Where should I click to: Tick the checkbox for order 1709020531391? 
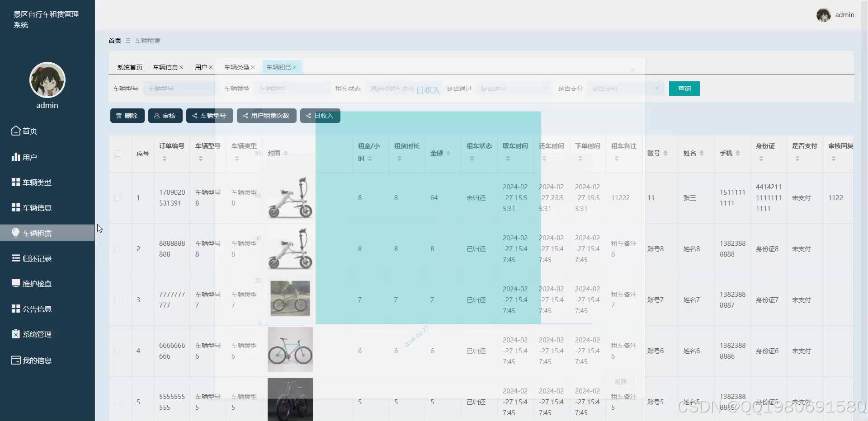(x=118, y=197)
